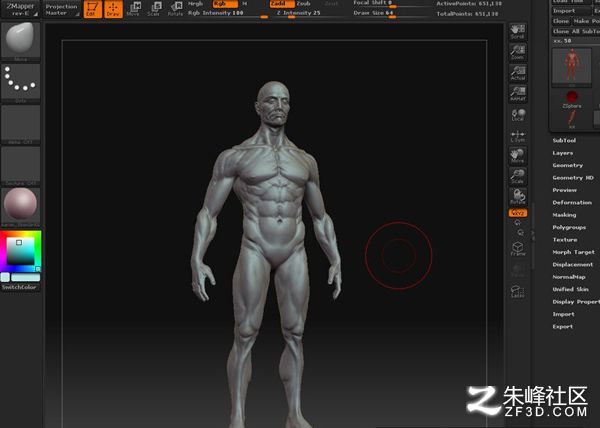Open the Morph Target section

click(x=574, y=252)
